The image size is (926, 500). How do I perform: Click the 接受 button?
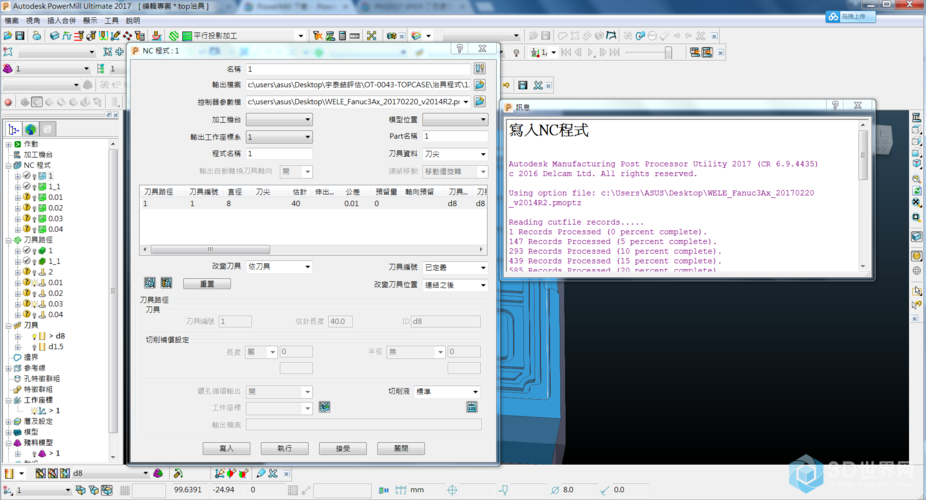coord(343,449)
